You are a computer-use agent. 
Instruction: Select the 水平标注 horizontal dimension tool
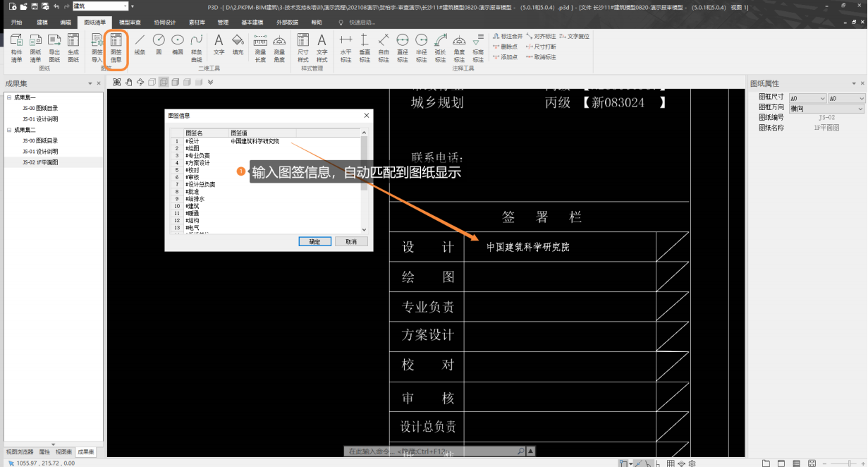[346, 47]
